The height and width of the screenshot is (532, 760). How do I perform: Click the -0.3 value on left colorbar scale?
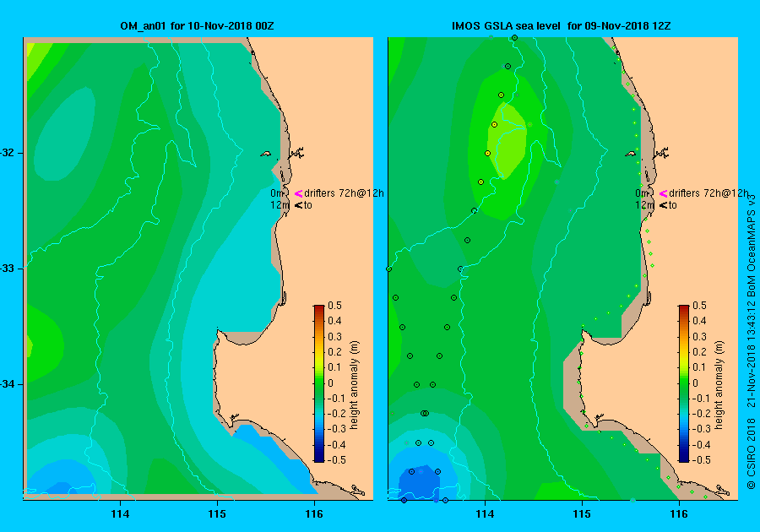(x=336, y=429)
